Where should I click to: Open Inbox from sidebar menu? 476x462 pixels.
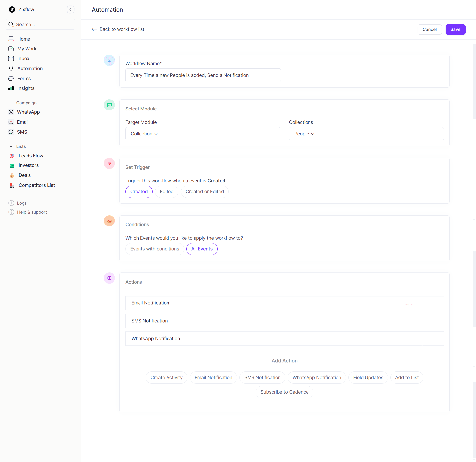click(x=23, y=59)
